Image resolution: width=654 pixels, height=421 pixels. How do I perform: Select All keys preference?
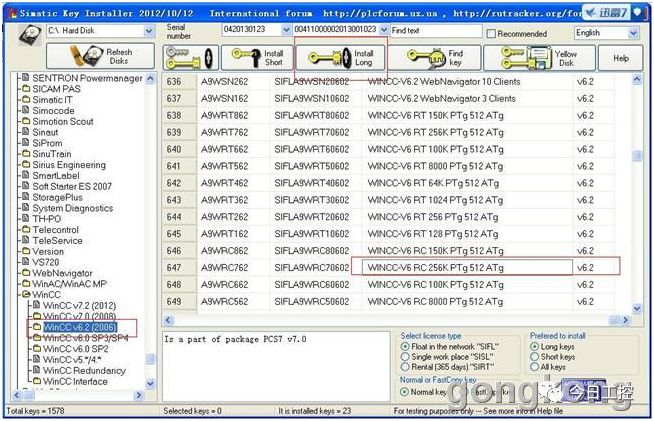click(534, 367)
